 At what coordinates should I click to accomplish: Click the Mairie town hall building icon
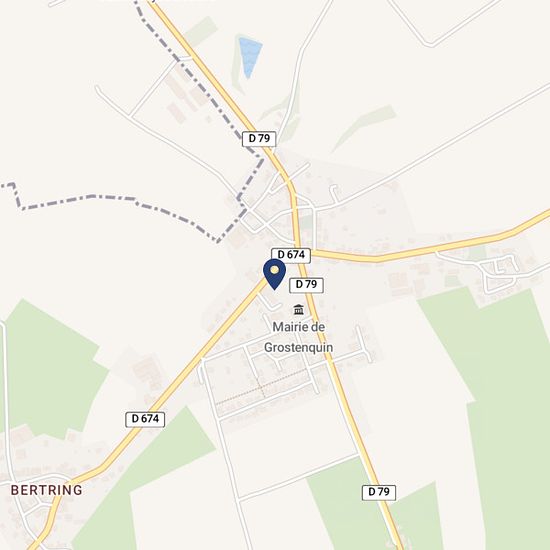pos(299,309)
